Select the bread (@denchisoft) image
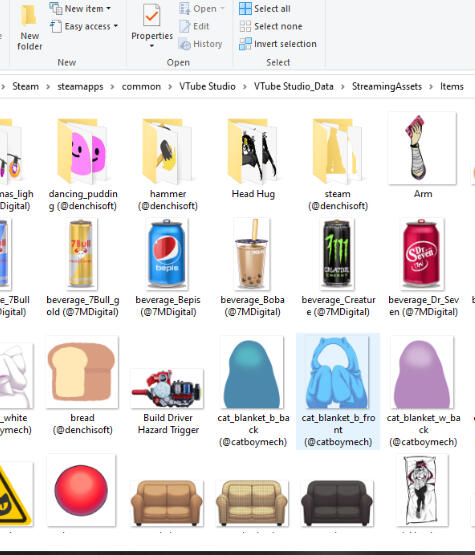The image size is (475, 555). [82, 372]
